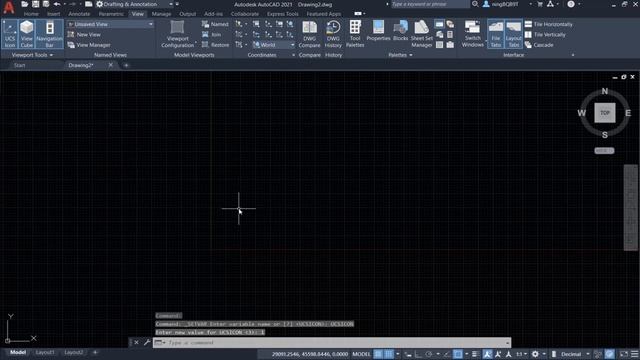640x360 pixels.
Task: Open DWG History palette
Action: 333,34
